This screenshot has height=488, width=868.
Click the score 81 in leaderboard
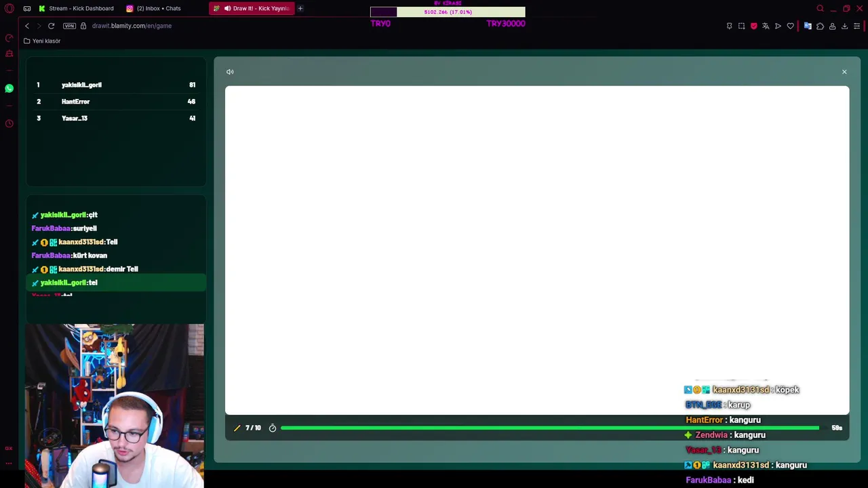(x=192, y=85)
